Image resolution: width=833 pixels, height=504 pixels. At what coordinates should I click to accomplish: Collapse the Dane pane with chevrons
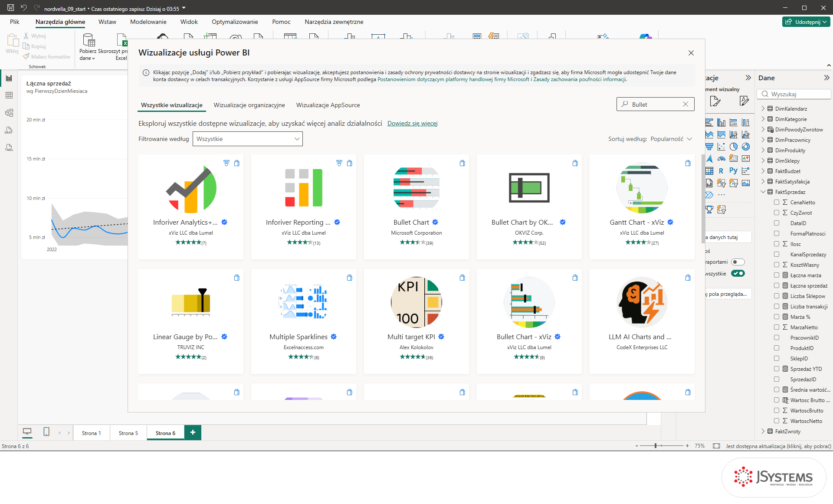click(826, 78)
